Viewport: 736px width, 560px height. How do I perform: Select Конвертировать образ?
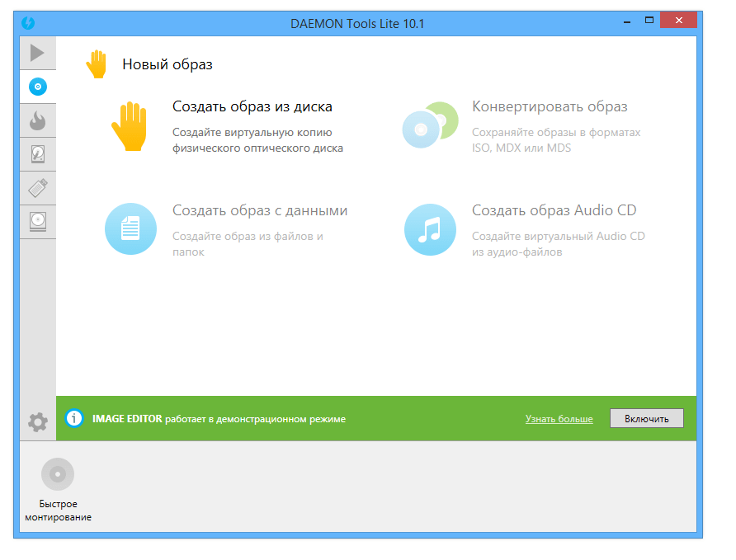(543, 106)
